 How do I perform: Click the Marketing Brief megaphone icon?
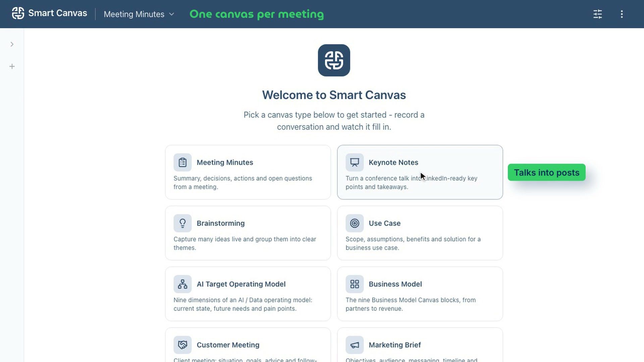[355, 345]
